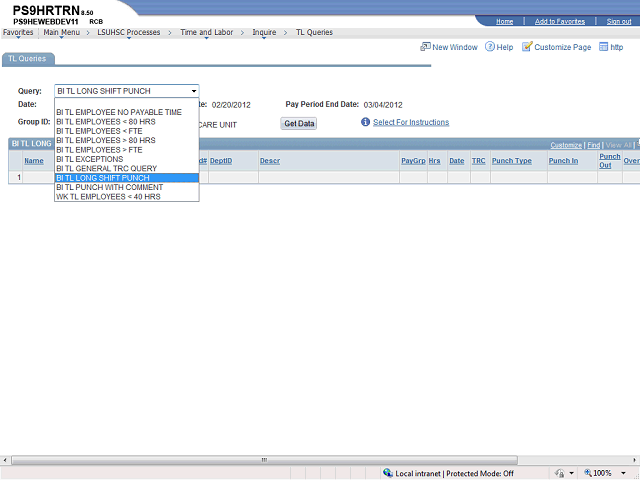The height and width of the screenshot is (480, 640).
Task: Click the horizontal scrollbar thumb
Action: 264,460
